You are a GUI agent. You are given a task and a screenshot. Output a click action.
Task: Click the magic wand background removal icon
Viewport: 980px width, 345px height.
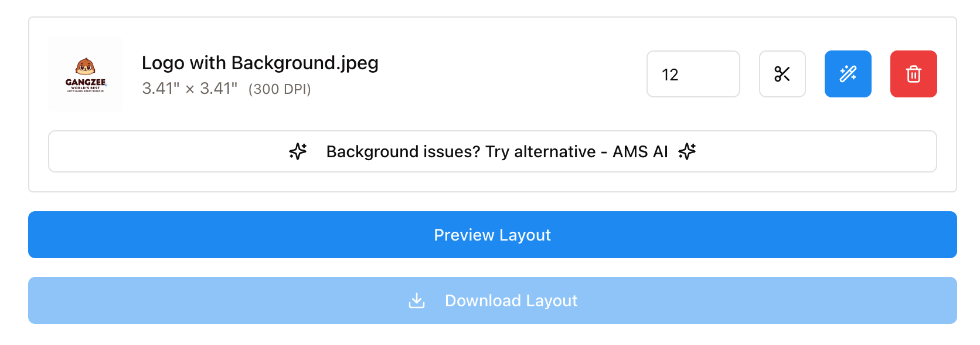coord(848,74)
